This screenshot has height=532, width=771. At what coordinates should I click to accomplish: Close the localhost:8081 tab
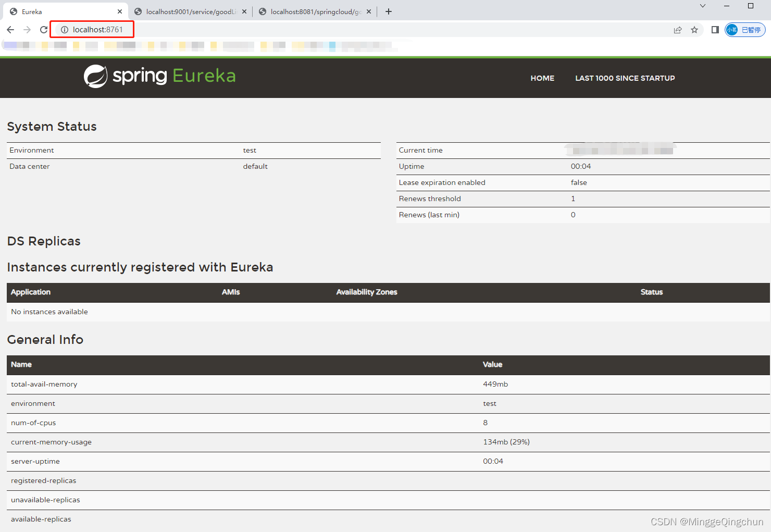tap(368, 11)
